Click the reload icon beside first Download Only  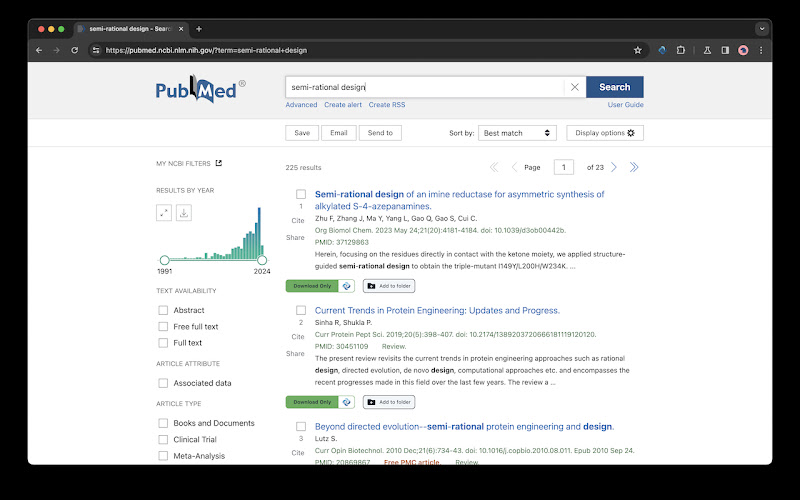tap(346, 286)
